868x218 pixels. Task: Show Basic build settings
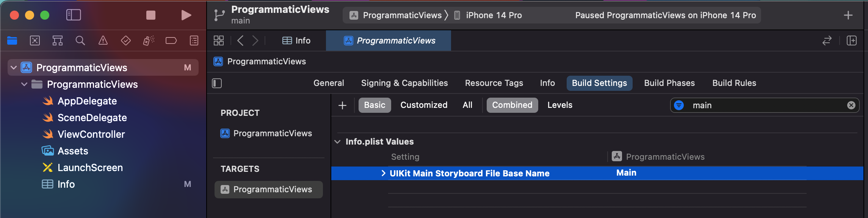[x=374, y=105]
